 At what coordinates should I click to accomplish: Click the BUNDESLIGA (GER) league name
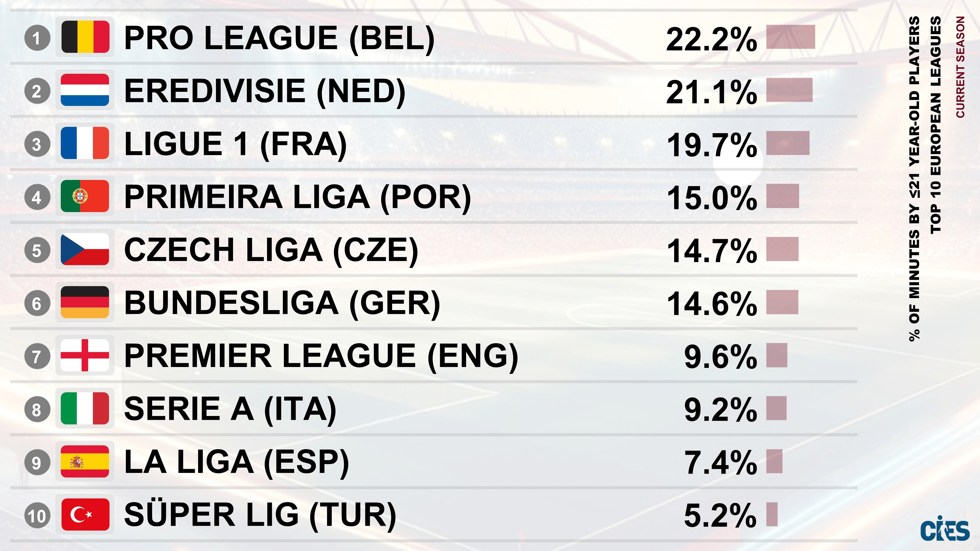[282, 303]
